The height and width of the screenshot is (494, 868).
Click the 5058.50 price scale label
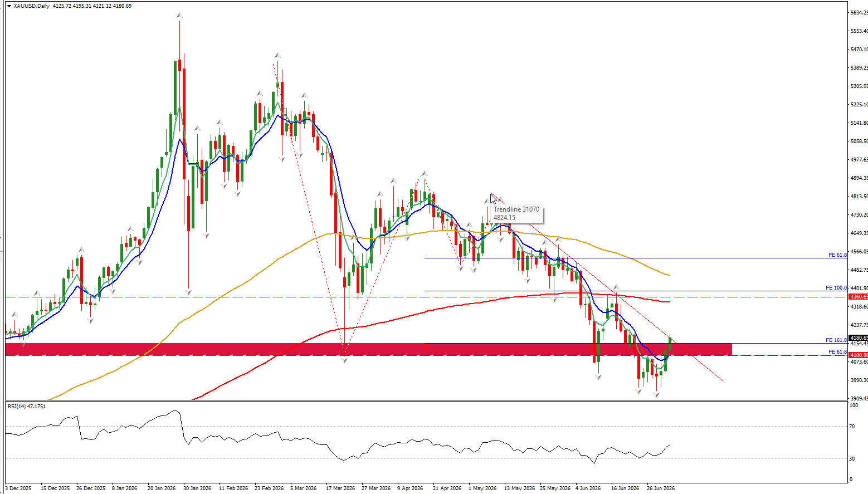coord(859,141)
